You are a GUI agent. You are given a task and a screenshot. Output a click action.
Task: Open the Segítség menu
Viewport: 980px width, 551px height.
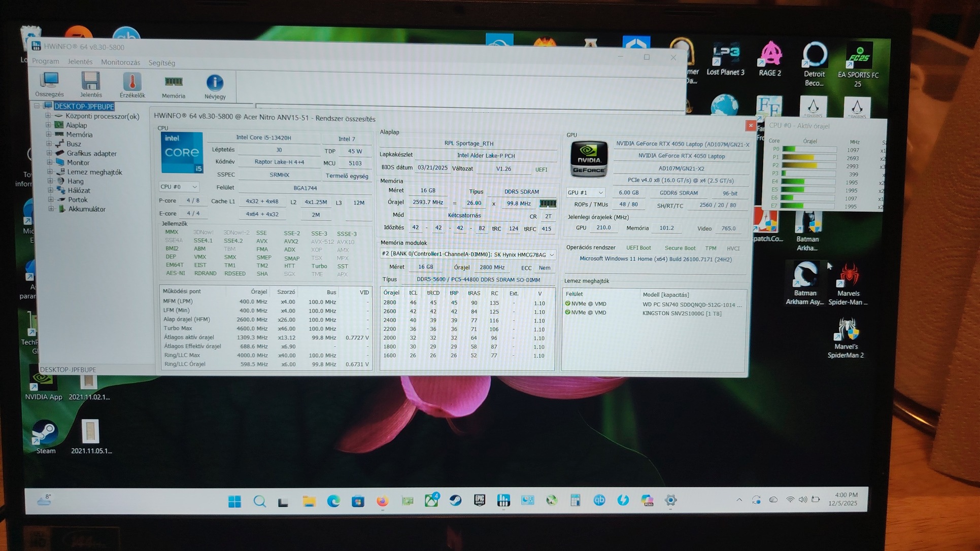click(161, 63)
